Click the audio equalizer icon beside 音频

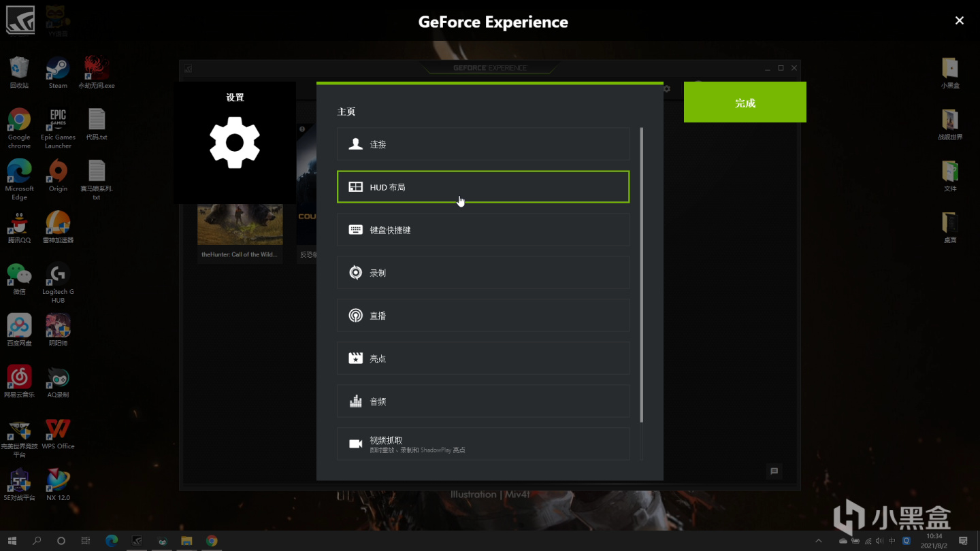[x=355, y=401]
